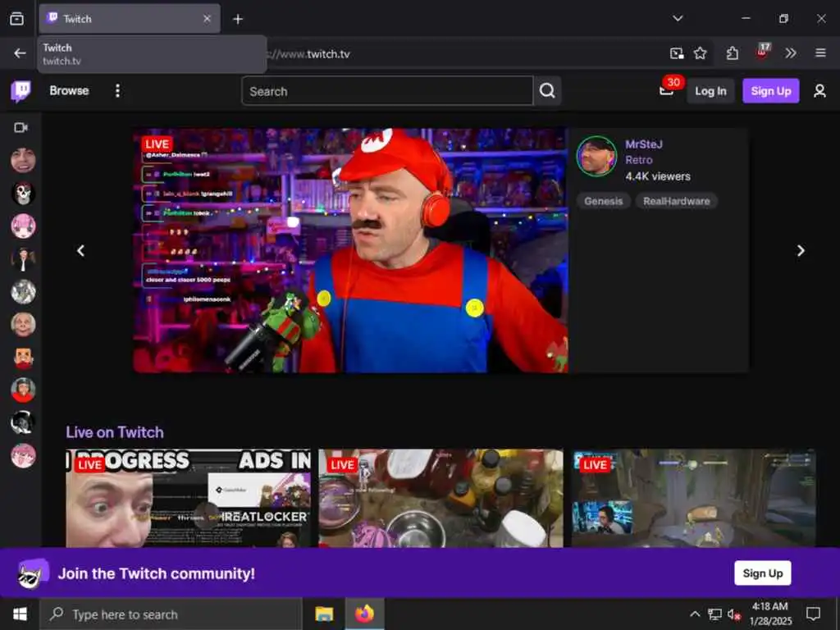Open the three-dot more menu

coord(117,90)
